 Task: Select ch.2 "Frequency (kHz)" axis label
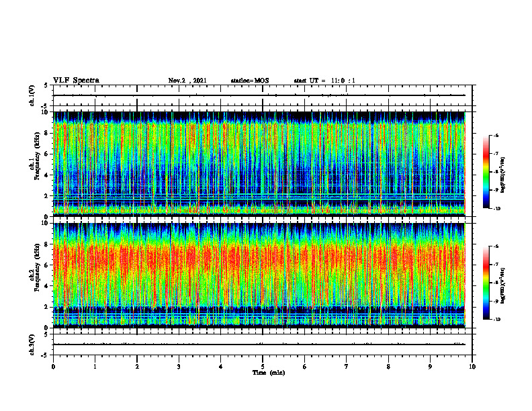(x=37, y=267)
